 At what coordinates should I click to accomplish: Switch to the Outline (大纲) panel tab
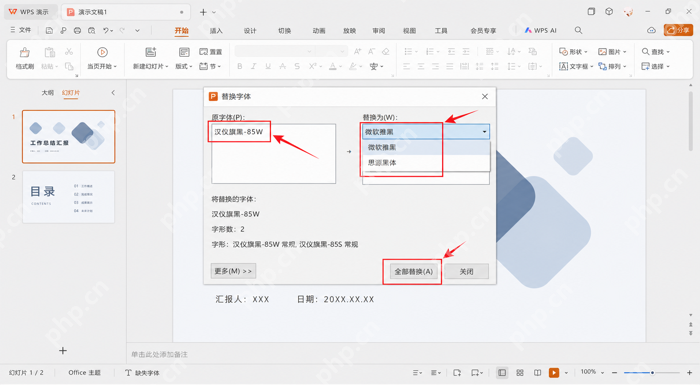47,92
